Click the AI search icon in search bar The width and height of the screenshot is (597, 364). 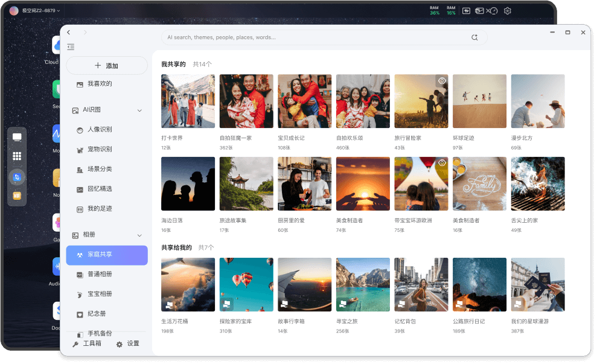tap(474, 37)
